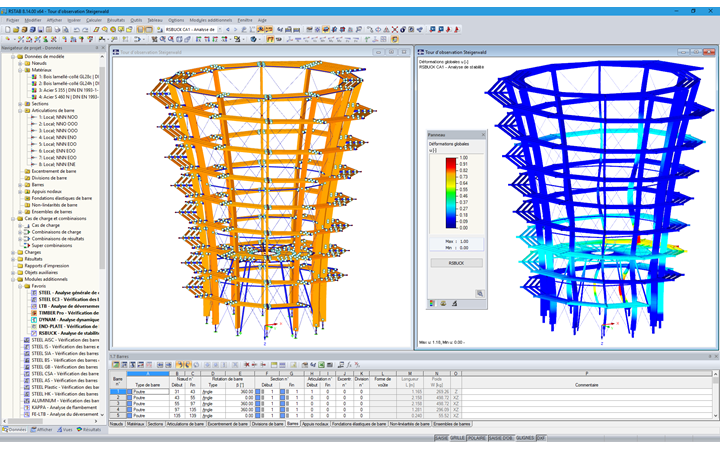
Task: Toggle SAISIE D'OB. in status bar
Action: [x=501, y=438]
